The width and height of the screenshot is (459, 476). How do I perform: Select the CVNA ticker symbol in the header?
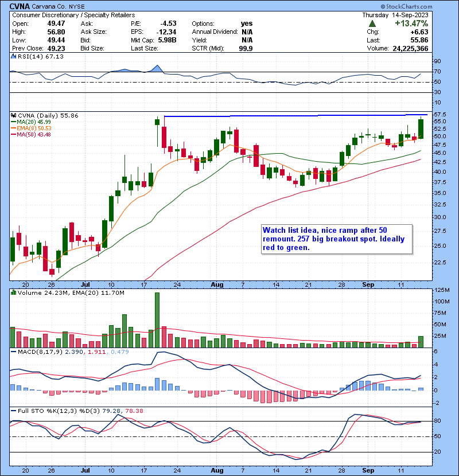[x=20, y=6]
